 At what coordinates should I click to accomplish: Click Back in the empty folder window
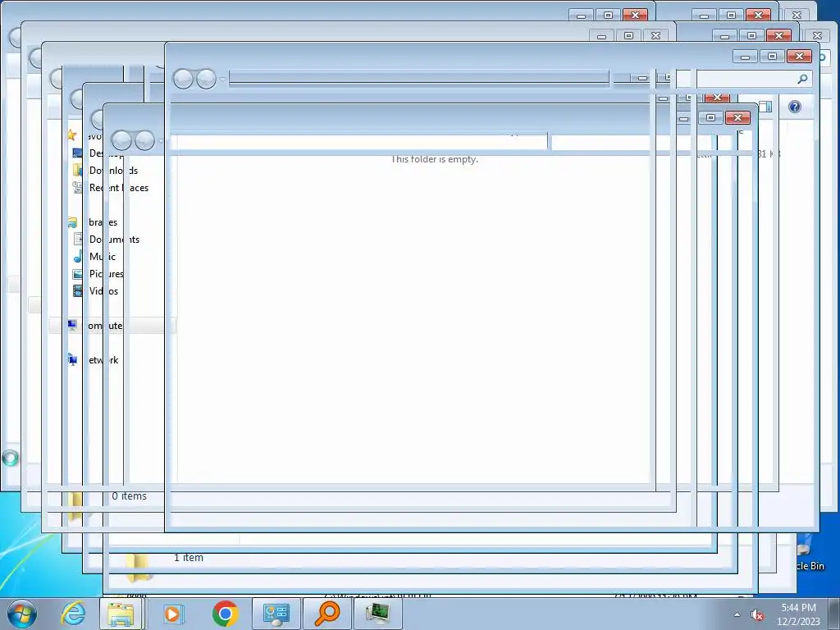(121, 140)
